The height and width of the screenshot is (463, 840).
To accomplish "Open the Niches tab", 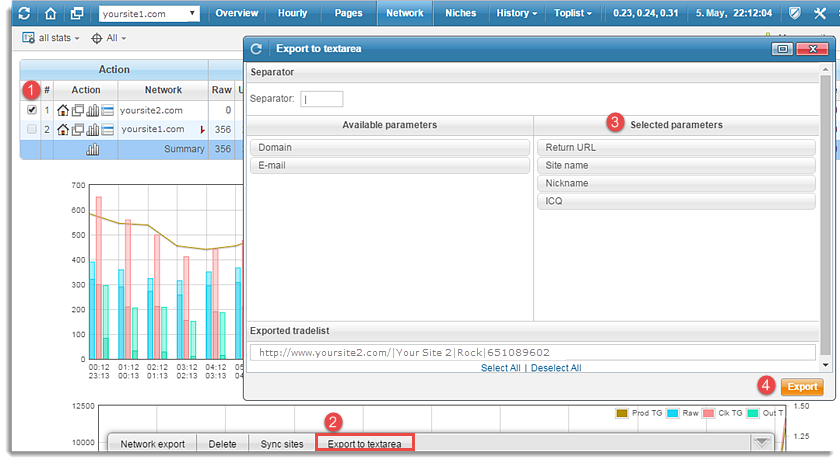I will [x=460, y=14].
